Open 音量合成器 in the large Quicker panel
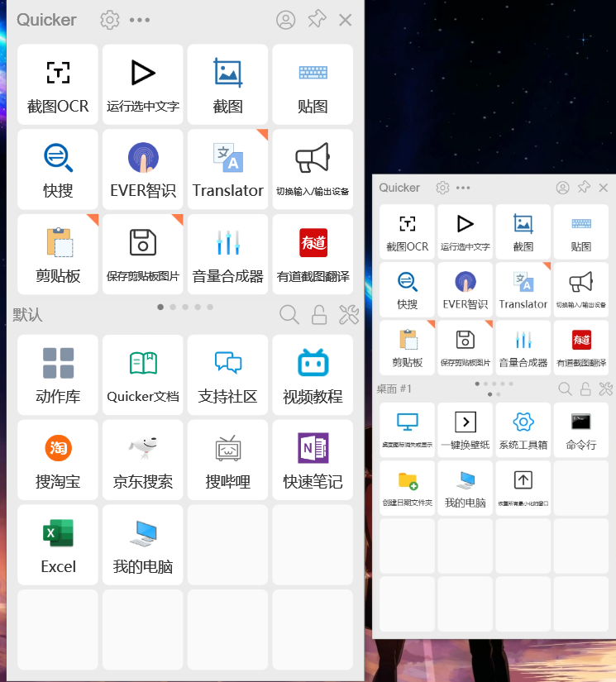Image resolution: width=616 pixels, height=682 pixels. (227, 254)
